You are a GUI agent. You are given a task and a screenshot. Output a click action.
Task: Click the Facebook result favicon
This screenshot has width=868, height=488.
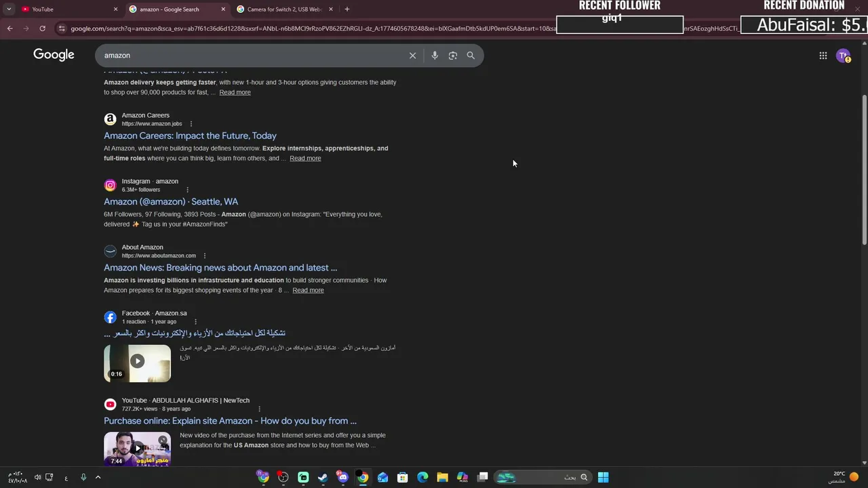tap(110, 317)
